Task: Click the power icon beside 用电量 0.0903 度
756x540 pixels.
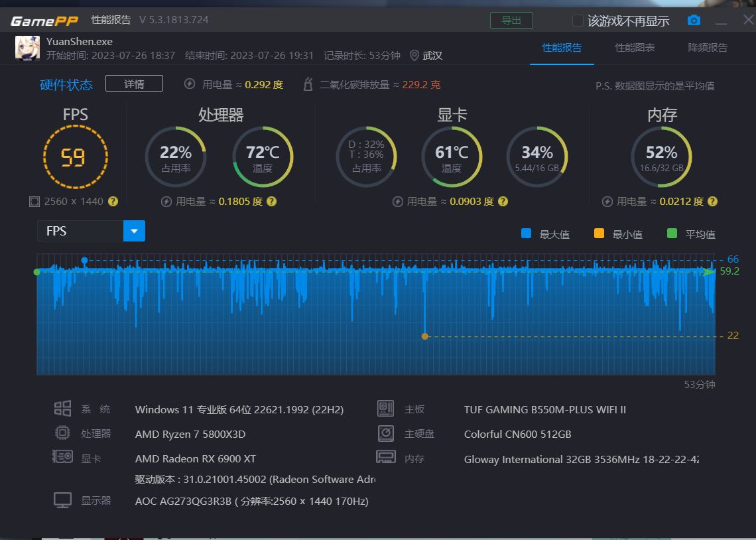Action: (x=397, y=202)
